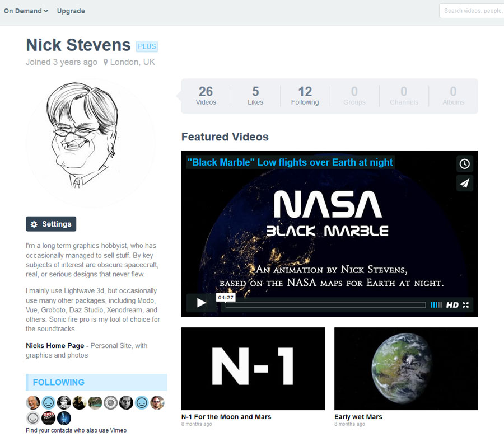Click the "Joined 3 years ago" text
The image size is (504, 437).
pyautogui.click(x=62, y=62)
